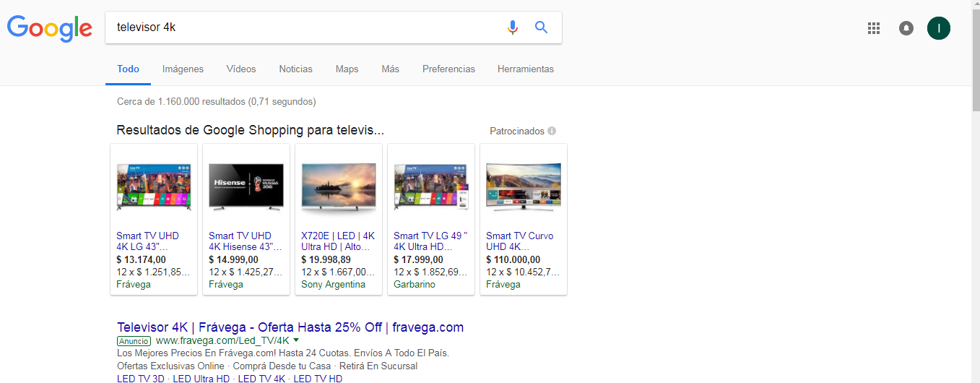Open the Preferencias menu
The height and width of the screenshot is (383, 980).
pyautogui.click(x=448, y=69)
